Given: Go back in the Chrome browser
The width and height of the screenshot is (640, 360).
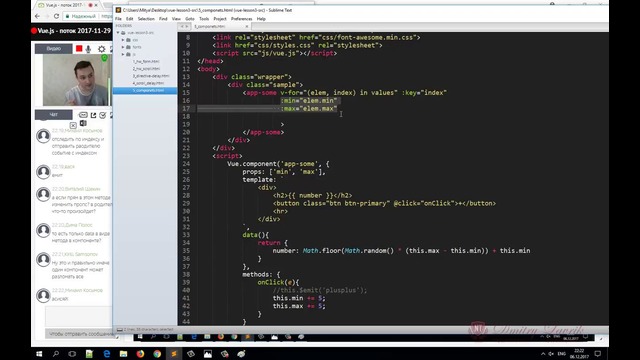Looking at the screenshot, I should click(x=38, y=16).
